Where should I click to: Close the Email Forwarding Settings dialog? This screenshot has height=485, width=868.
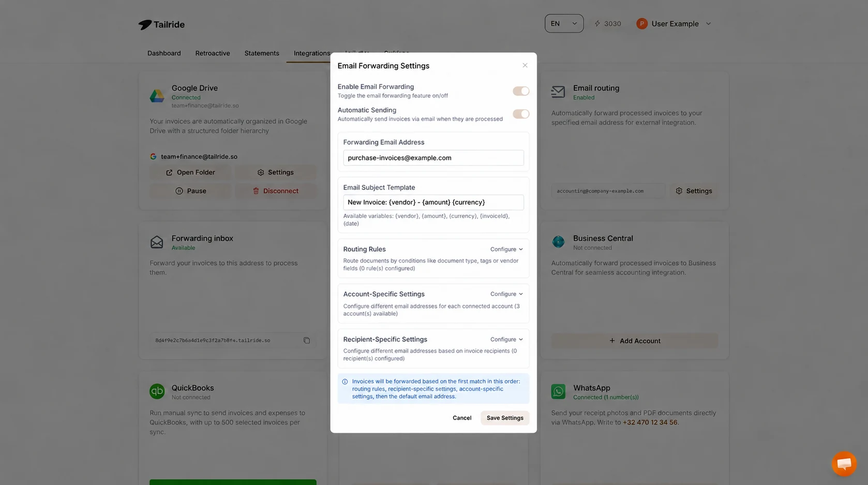pyautogui.click(x=525, y=65)
